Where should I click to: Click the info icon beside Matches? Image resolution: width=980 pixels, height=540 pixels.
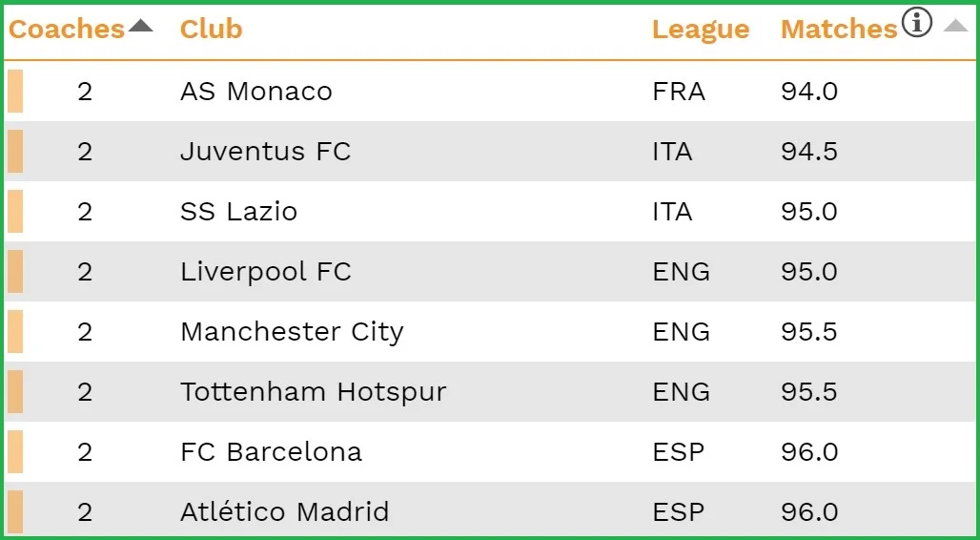pos(916,23)
